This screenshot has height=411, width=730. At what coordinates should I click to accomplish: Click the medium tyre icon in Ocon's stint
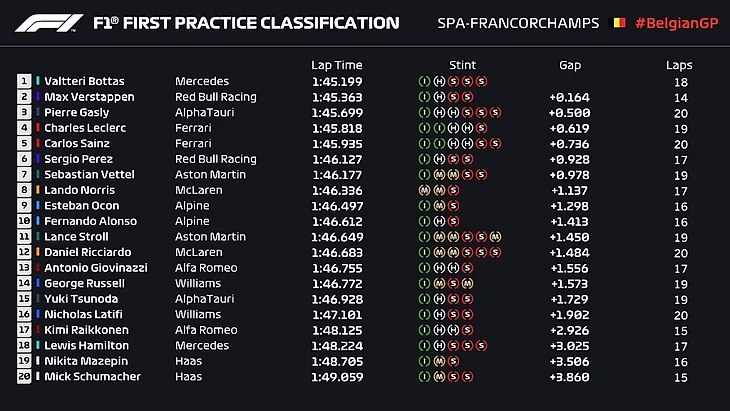pos(438,205)
